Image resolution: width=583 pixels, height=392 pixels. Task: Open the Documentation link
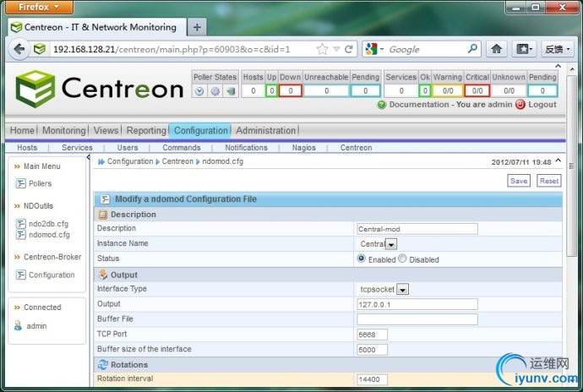(x=418, y=105)
